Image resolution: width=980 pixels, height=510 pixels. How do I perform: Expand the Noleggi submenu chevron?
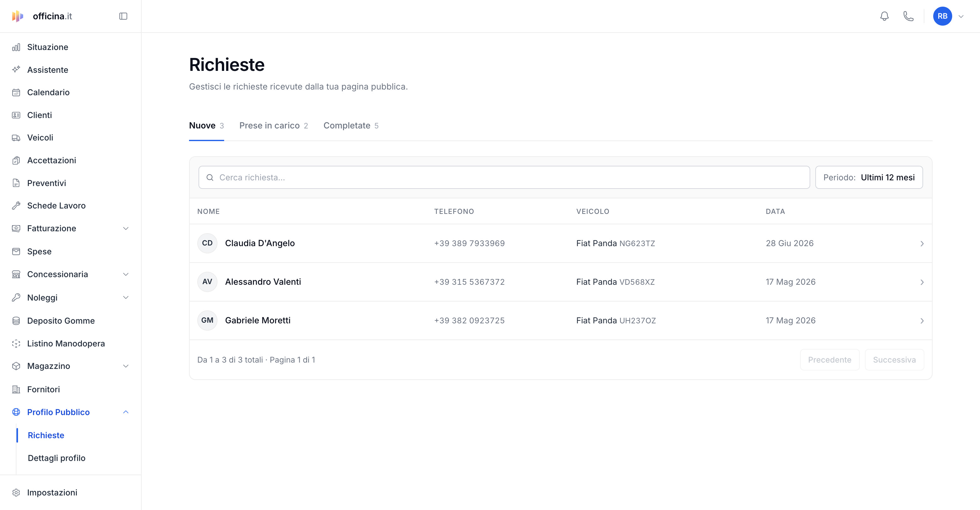(126, 298)
